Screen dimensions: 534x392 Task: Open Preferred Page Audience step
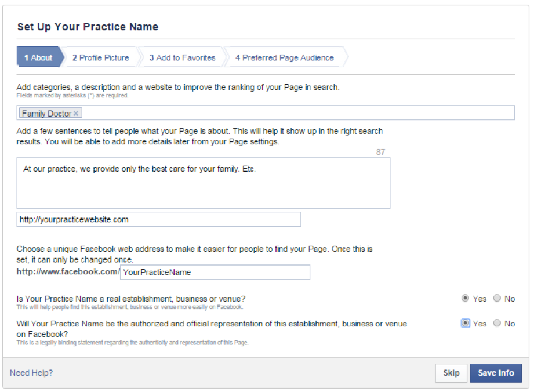pos(285,57)
